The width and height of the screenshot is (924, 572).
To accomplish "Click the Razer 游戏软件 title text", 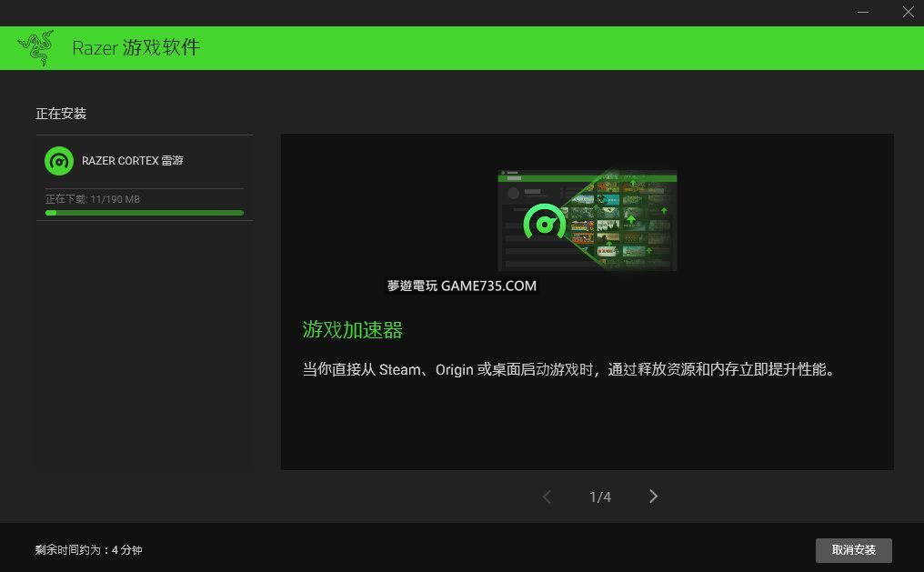I will (136, 48).
